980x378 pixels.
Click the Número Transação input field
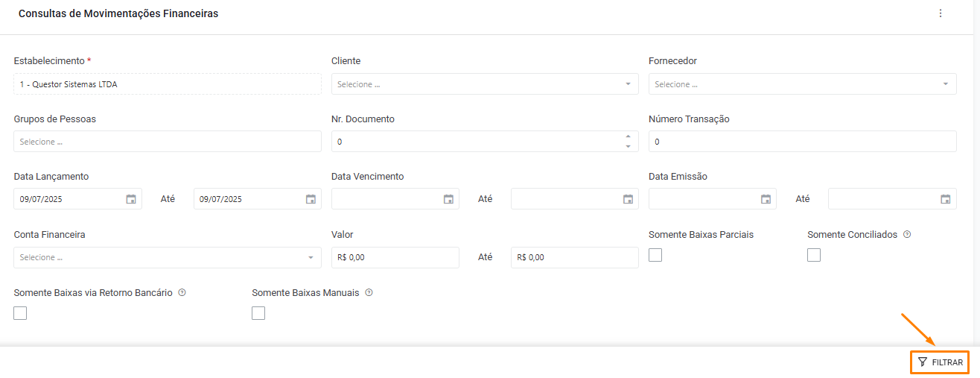click(802, 142)
